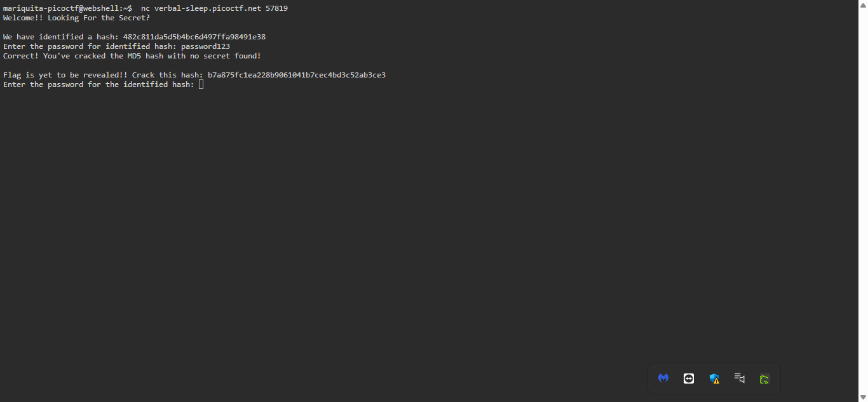
Task: Click the second hash starting with b7a875fc
Action: pos(296,75)
